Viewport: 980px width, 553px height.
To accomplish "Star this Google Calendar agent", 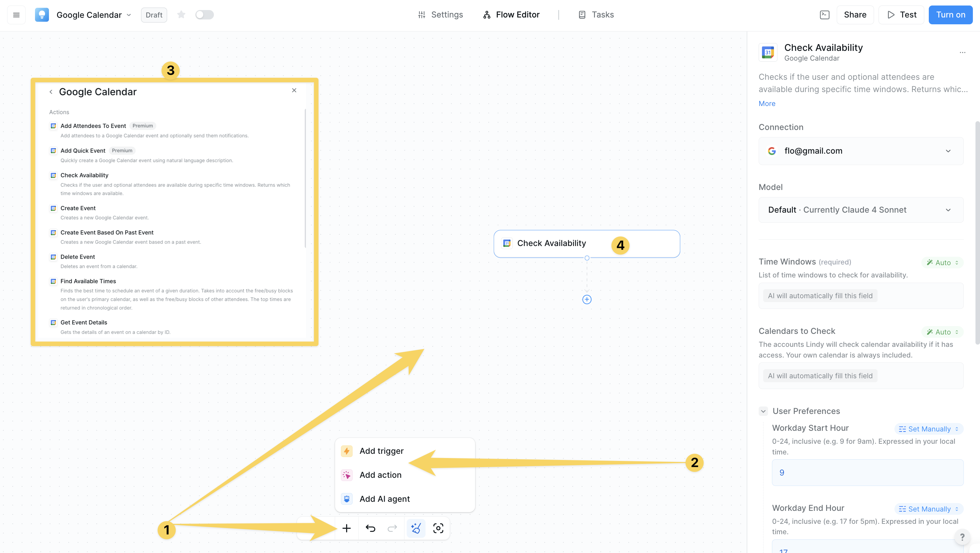I will (181, 15).
